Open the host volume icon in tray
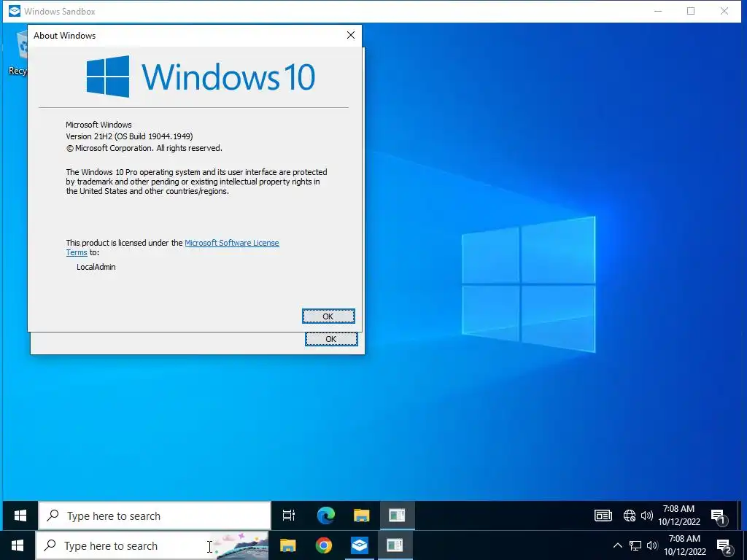 (652, 545)
